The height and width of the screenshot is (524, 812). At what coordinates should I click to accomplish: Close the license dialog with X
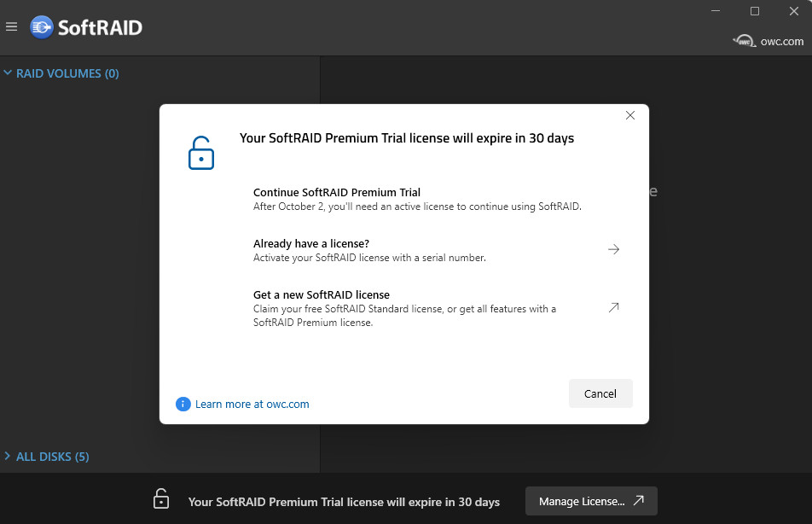(630, 115)
